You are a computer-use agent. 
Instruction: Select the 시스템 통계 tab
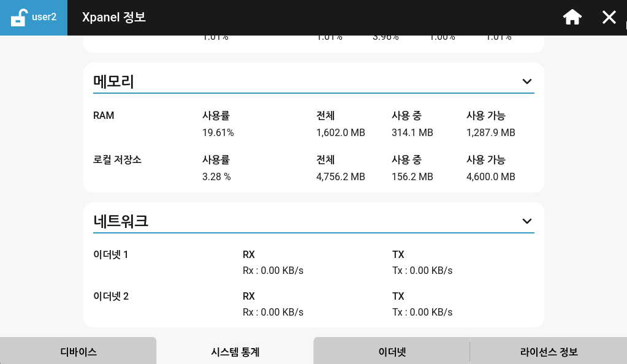tap(235, 352)
